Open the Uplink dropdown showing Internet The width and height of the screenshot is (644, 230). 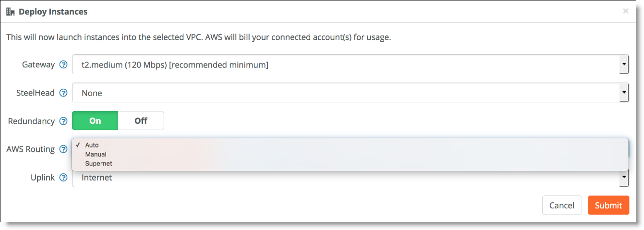click(350, 178)
